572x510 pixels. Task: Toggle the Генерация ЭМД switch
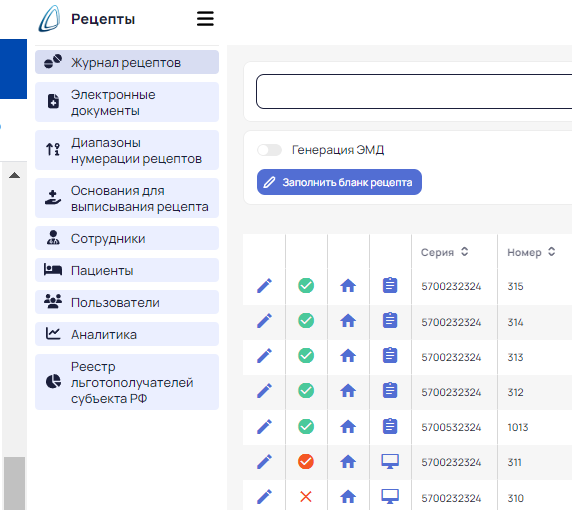click(269, 150)
